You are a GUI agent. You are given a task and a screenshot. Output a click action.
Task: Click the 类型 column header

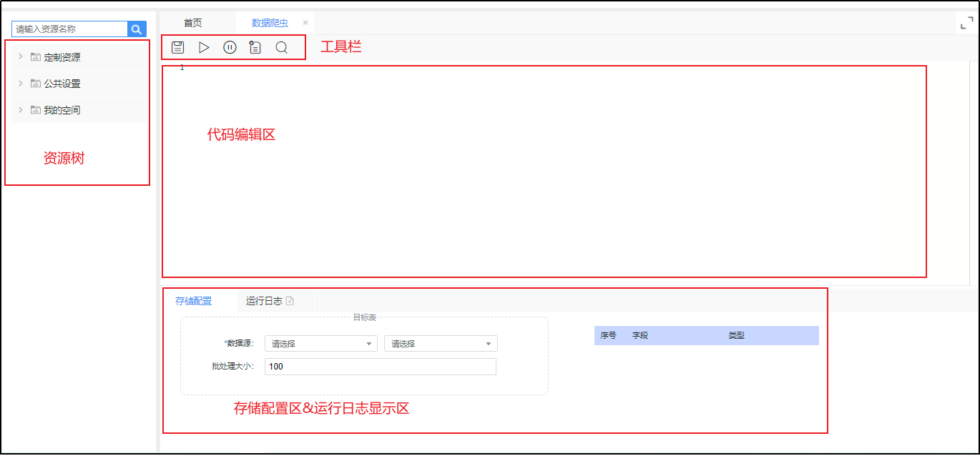pos(737,335)
